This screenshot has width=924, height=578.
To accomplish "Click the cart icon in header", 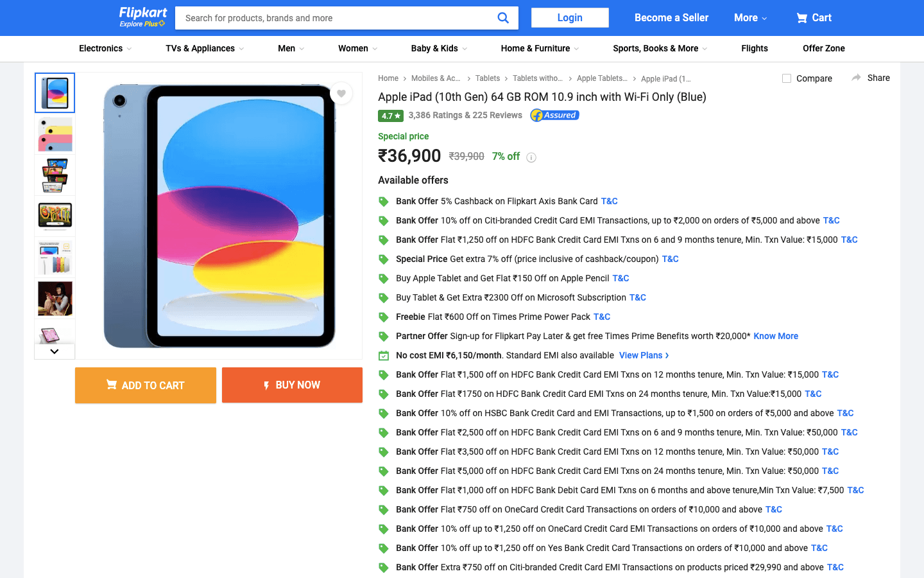I will [802, 18].
